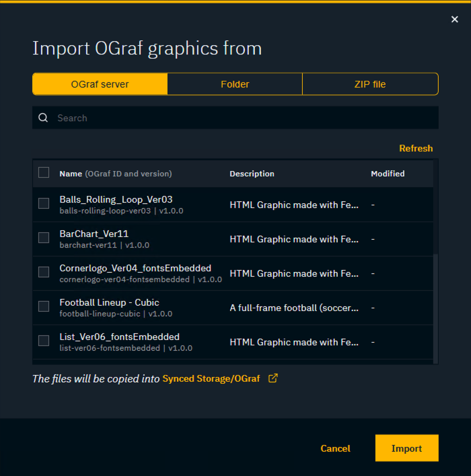Check the Balls_Rolling_Loop_Ver03 checkbox

pyautogui.click(x=44, y=203)
